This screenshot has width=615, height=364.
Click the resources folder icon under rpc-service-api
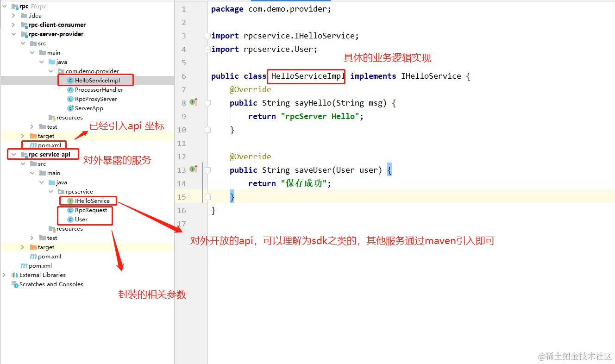(x=52, y=229)
